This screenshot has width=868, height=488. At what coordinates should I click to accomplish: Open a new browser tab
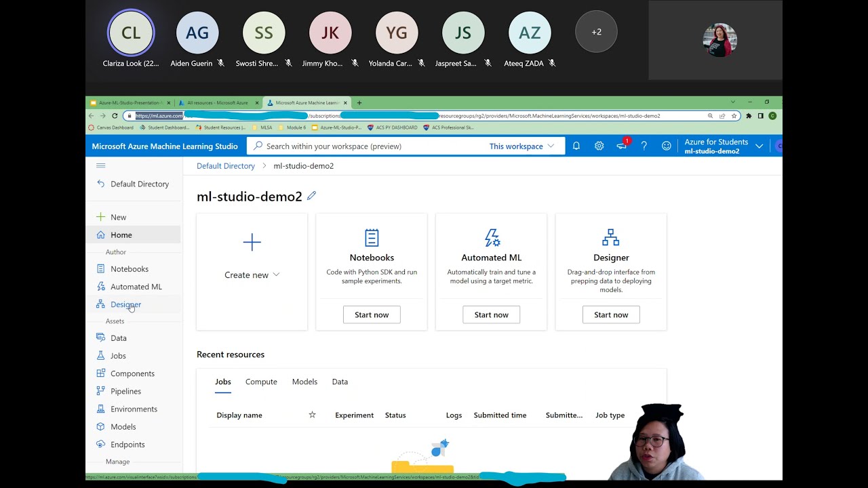tap(359, 103)
